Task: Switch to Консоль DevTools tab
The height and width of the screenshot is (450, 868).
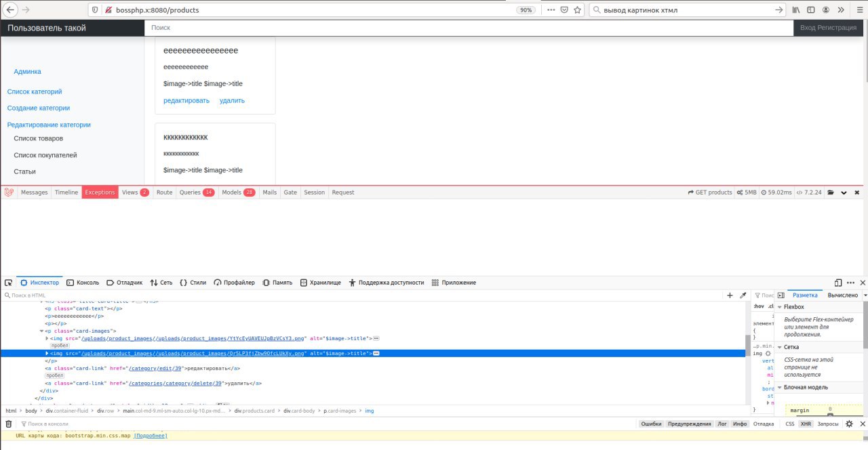Action: [x=83, y=283]
